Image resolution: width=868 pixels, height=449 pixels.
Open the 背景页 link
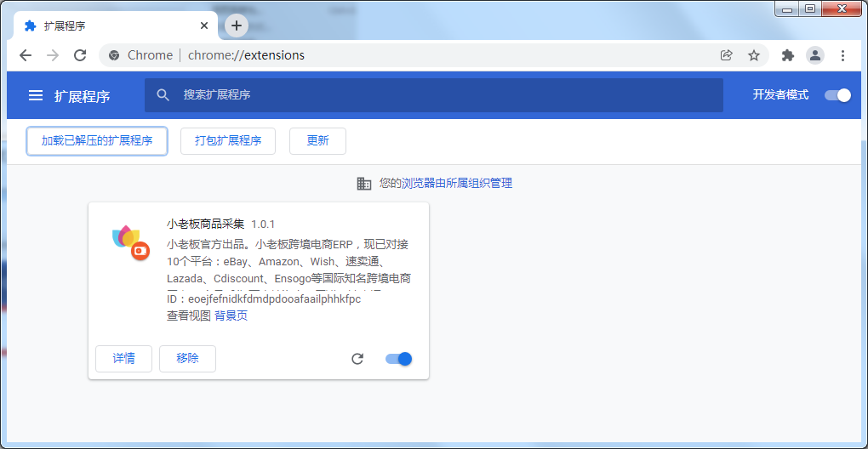(231, 315)
